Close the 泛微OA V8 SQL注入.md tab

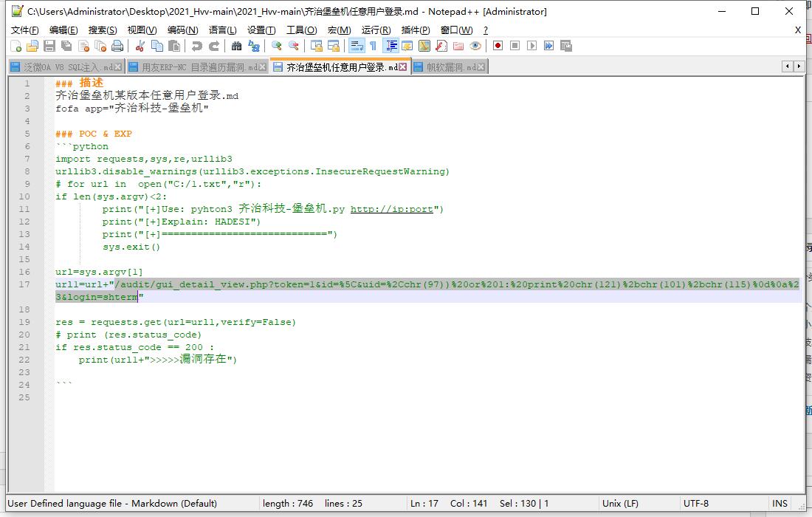[x=118, y=66]
